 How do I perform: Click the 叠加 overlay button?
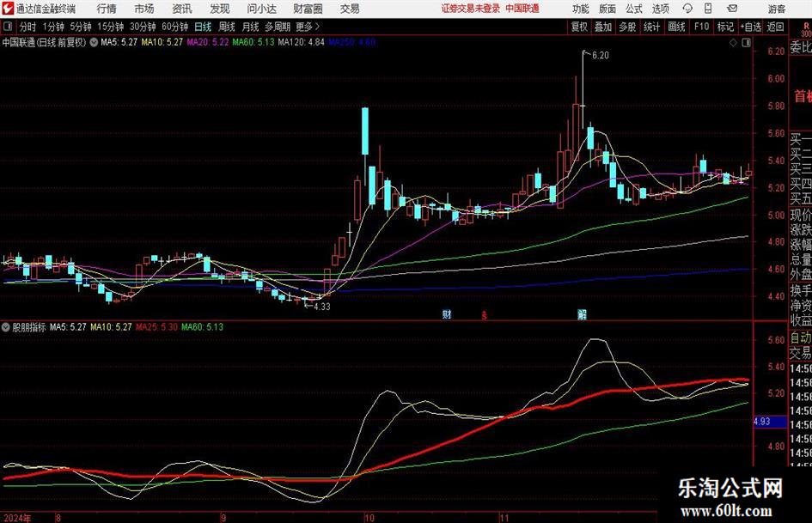click(x=603, y=27)
